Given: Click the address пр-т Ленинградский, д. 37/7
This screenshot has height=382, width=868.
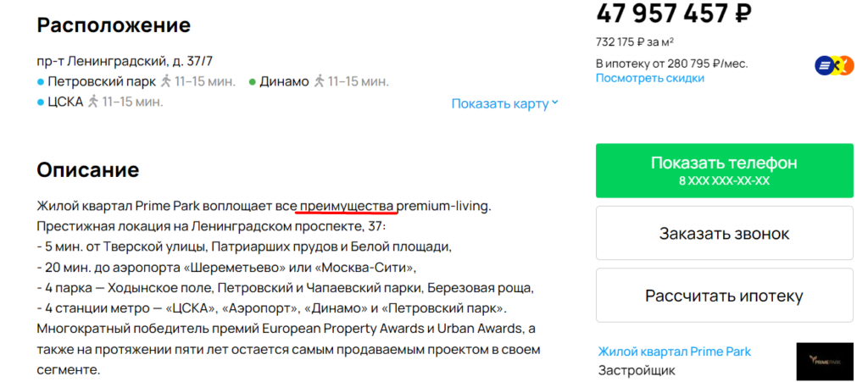Looking at the screenshot, I should pyautogui.click(x=125, y=61).
